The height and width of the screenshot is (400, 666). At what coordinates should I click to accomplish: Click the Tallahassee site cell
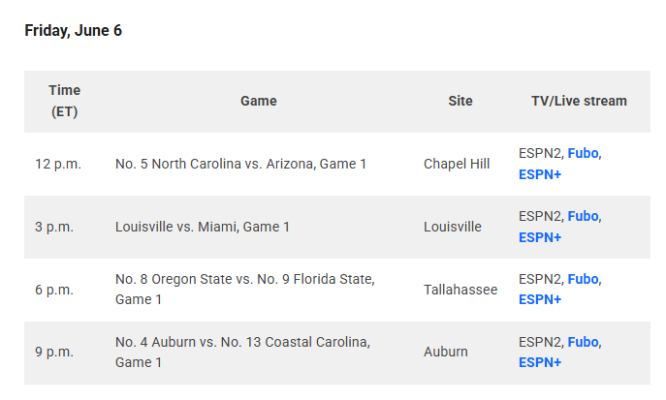[460, 290]
